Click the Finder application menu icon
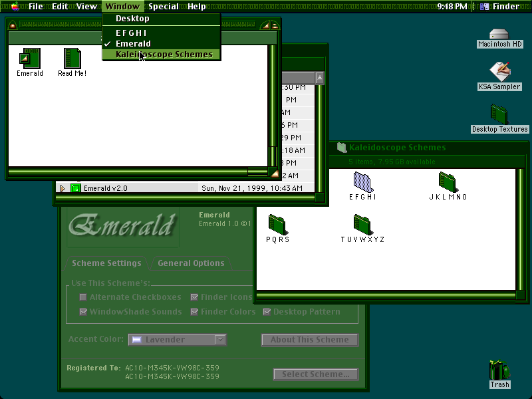Viewport: 532px width, 399px height. [484, 6]
